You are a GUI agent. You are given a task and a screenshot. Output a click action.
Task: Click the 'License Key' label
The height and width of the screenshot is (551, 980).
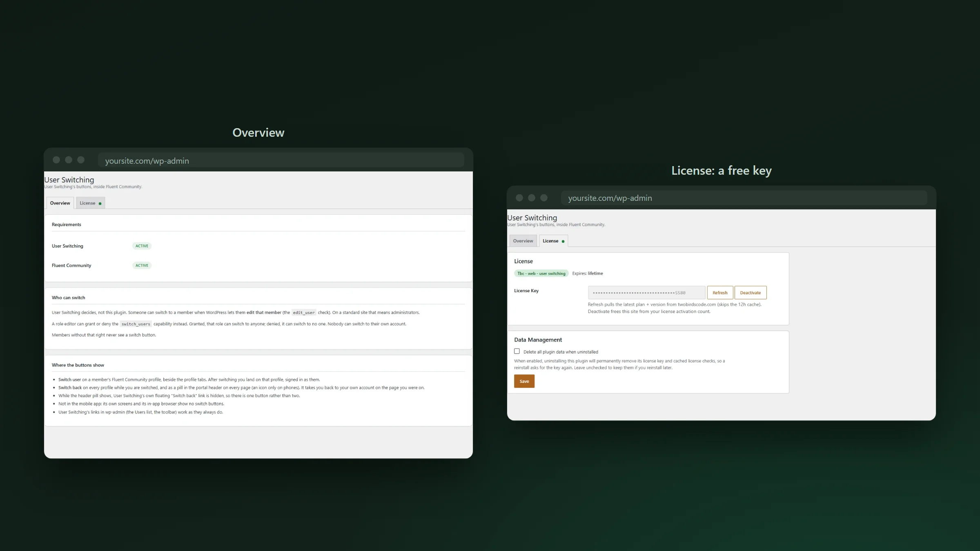[x=526, y=291]
